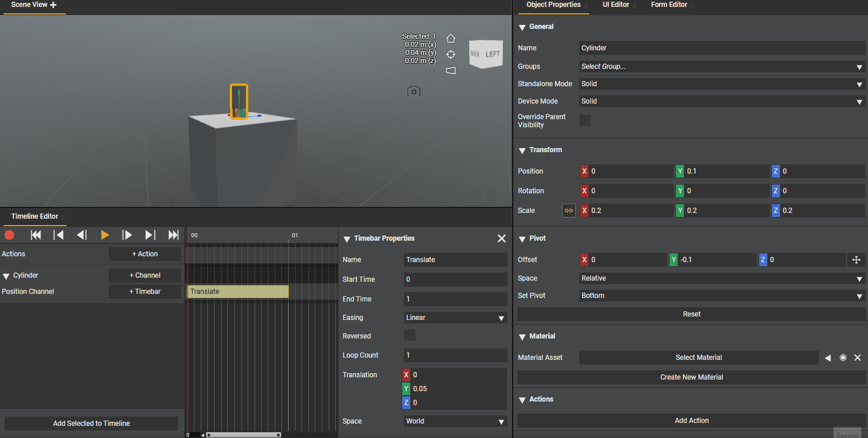Click the focus target icon in scene view
This screenshot has height=438, width=868.
point(451,54)
